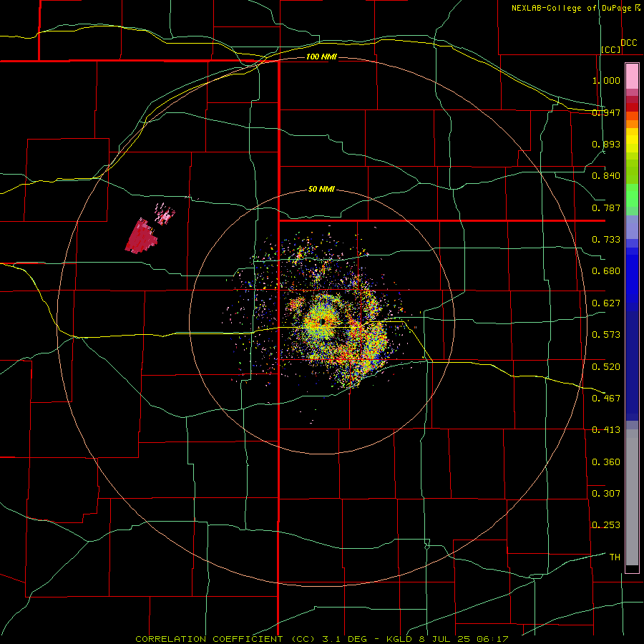Screen dimensions: 644x644
Task: Select the periwinkle color bar segment
Action: 632,227
